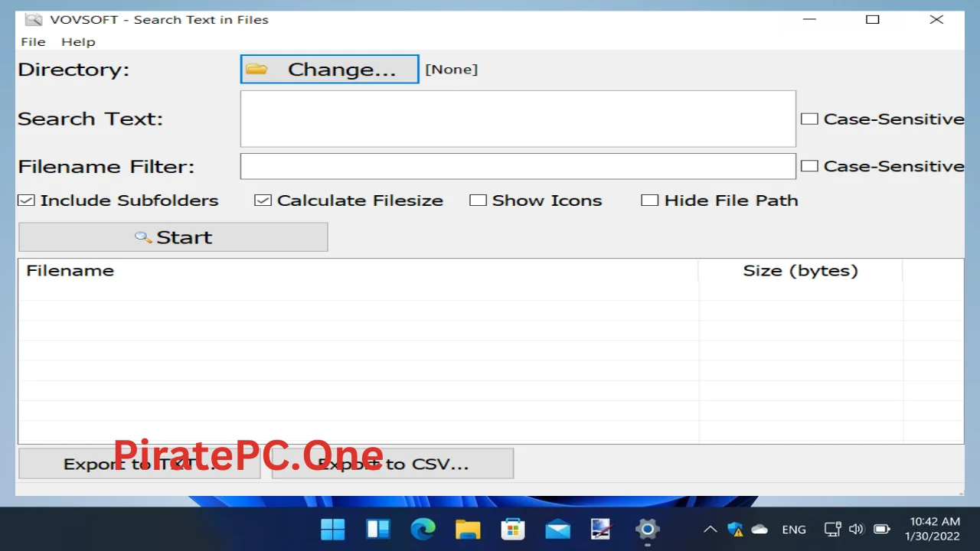Open the File menu

click(x=33, y=42)
